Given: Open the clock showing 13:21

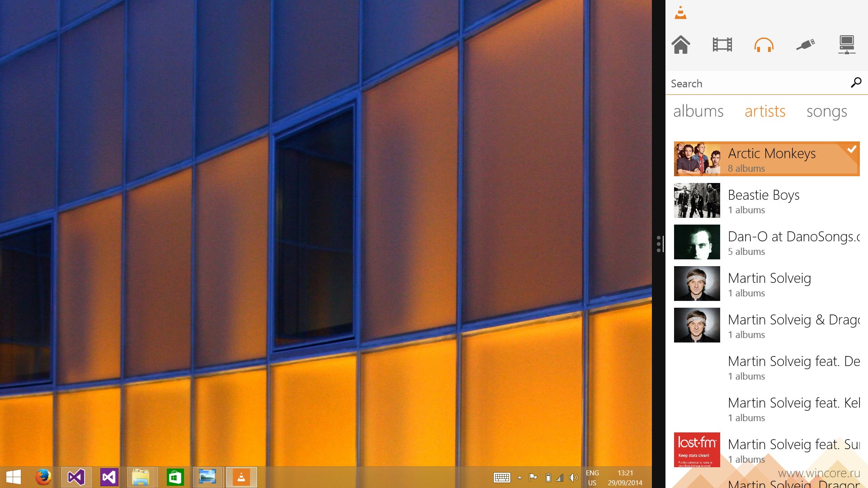Looking at the screenshot, I should point(625,478).
